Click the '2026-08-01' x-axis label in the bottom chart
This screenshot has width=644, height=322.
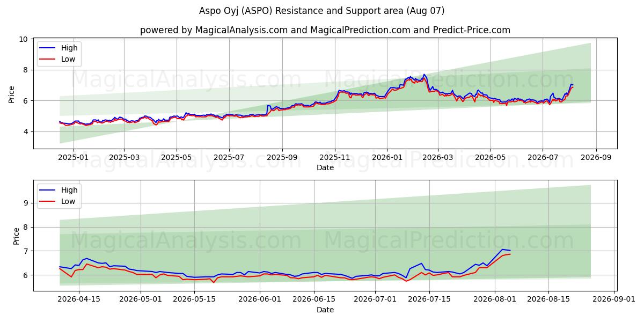(494, 300)
